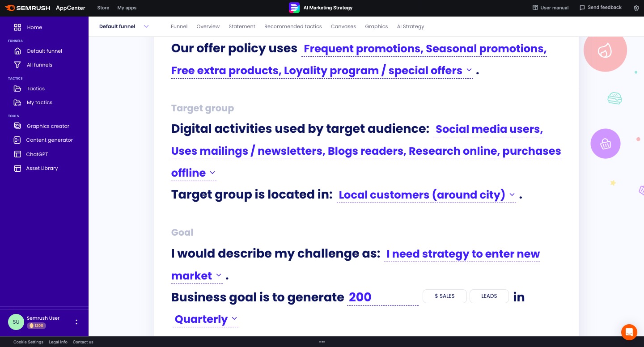
Task: Go to the AI Strategy tab
Action: click(x=410, y=26)
